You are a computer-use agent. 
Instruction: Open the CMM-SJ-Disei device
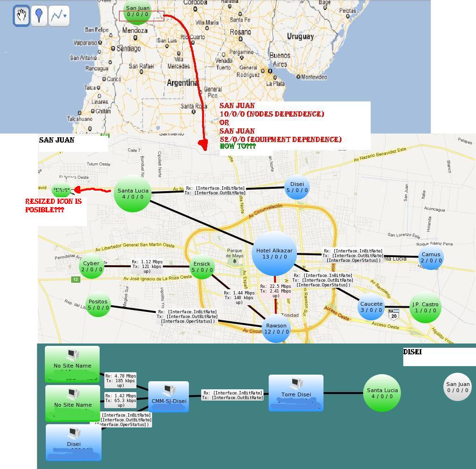(x=169, y=397)
